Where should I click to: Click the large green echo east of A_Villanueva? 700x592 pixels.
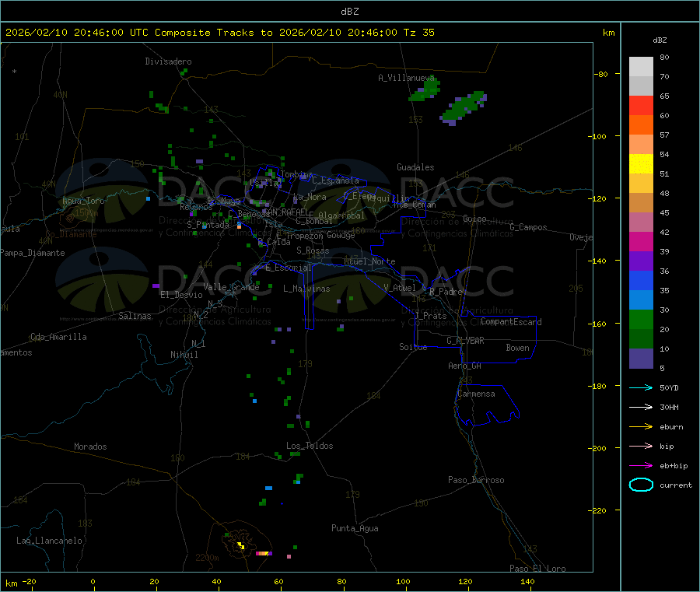(464, 107)
